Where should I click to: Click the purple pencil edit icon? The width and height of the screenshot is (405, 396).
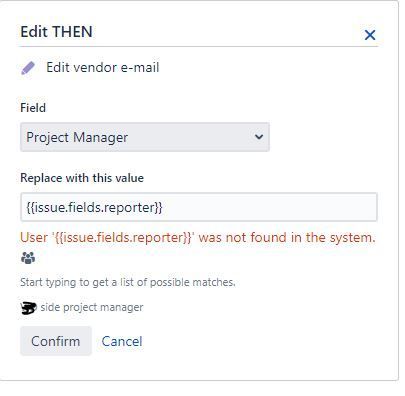coord(28,68)
